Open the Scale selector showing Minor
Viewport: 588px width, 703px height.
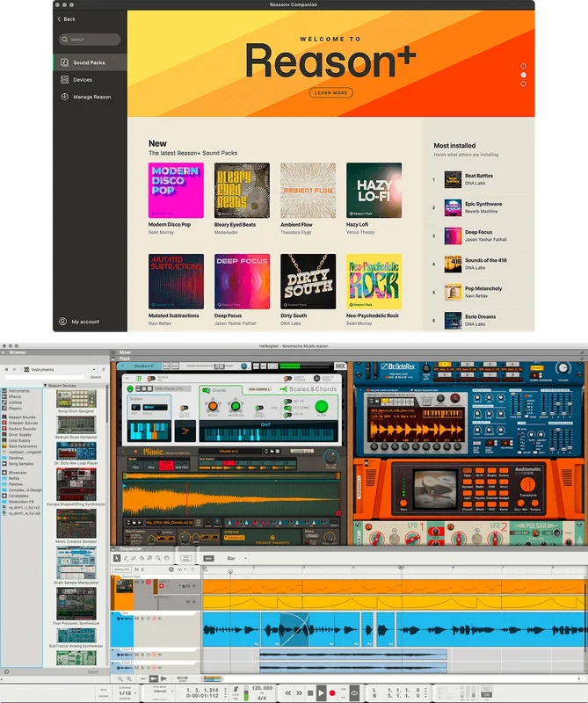[156, 407]
